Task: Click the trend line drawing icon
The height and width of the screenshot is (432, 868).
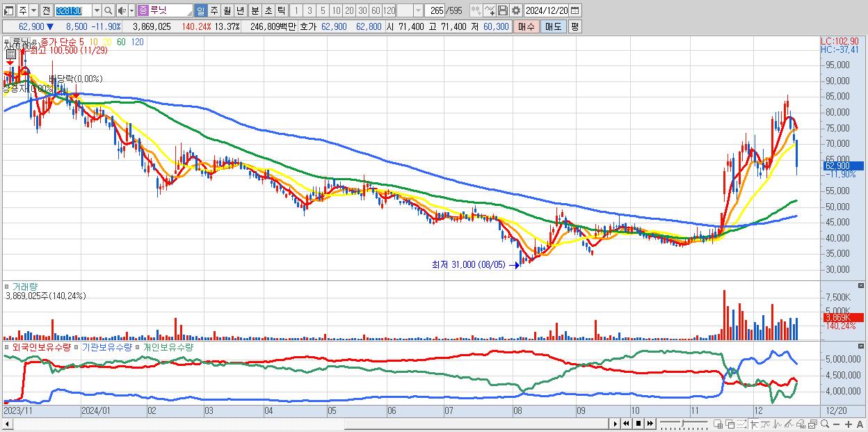Action: (766, 424)
